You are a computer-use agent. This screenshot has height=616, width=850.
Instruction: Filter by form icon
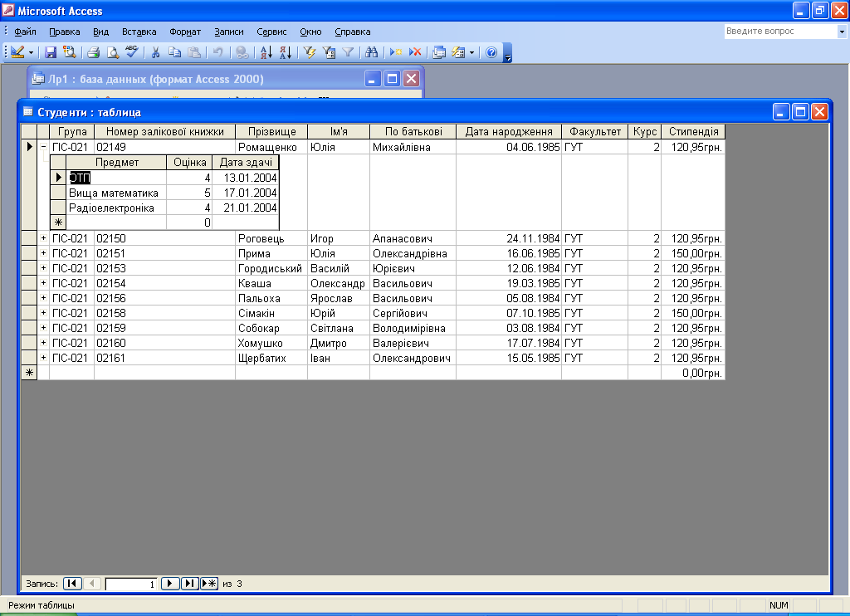click(329, 52)
